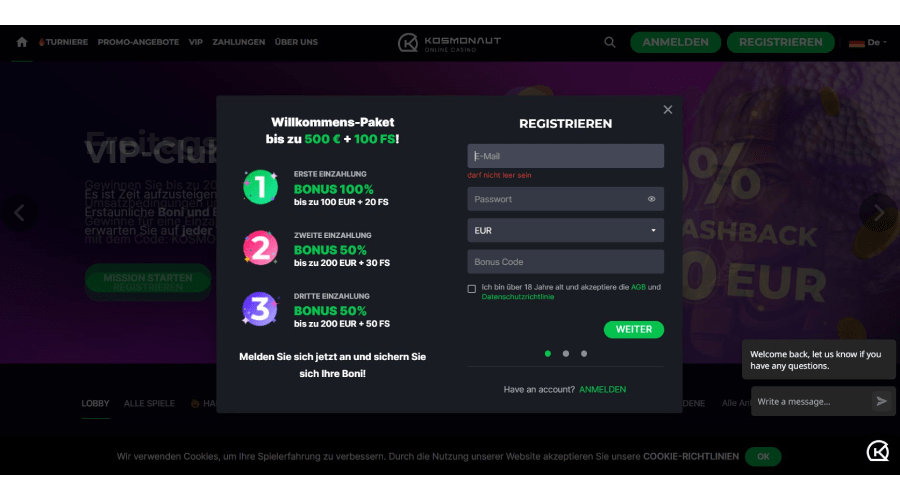Viewport: 900px width, 500px height.
Task: Click the Datenschutzrichtlinie link
Action: tap(518, 297)
